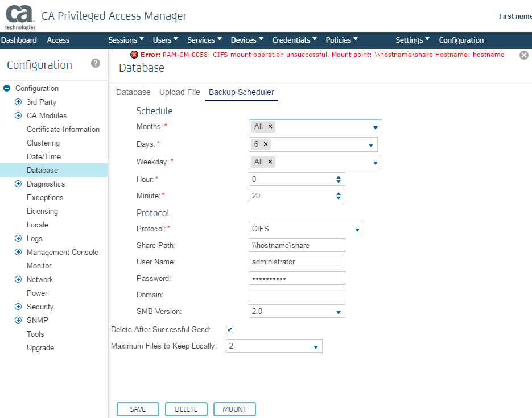The image size is (532, 418).
Task: Expand the Security tree node
Action: tap(18, 307)
